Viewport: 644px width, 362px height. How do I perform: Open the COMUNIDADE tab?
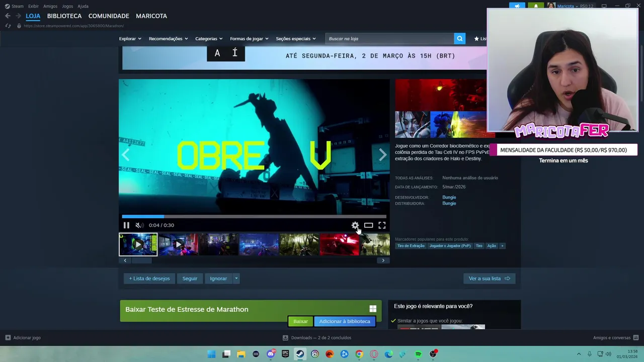pos(109,16)
